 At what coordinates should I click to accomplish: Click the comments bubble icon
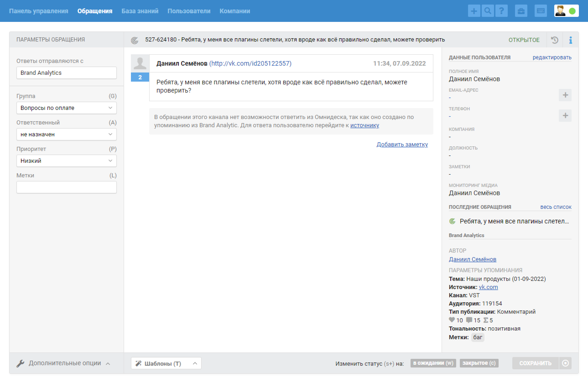tap(469, 320)
